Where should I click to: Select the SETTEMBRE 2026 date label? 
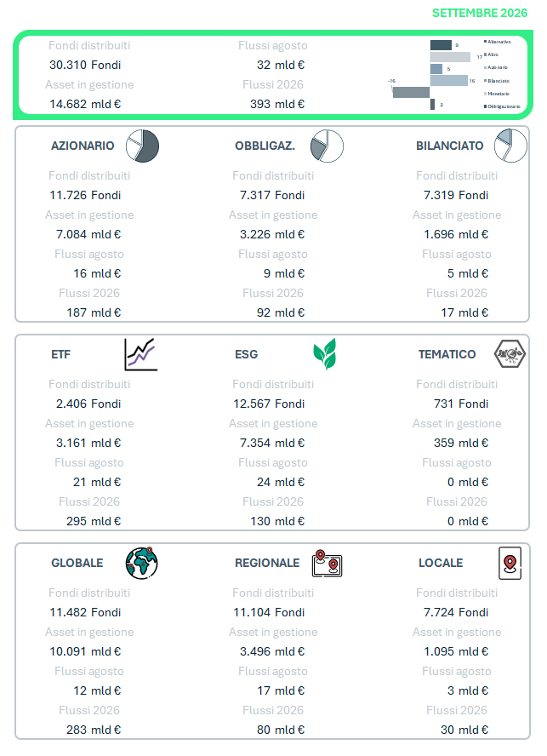pyautogui.click(x=480, y=13)
